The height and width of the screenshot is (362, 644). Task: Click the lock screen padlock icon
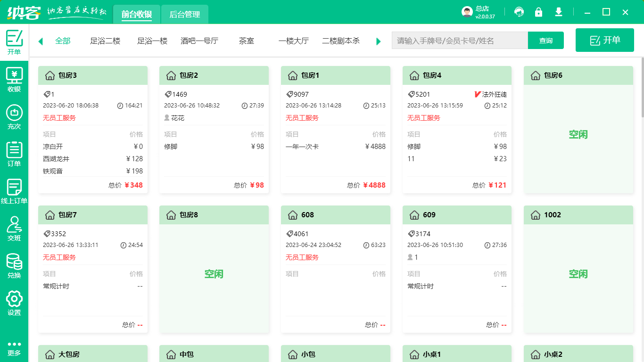pyautogui.click(x=539, y=12)
